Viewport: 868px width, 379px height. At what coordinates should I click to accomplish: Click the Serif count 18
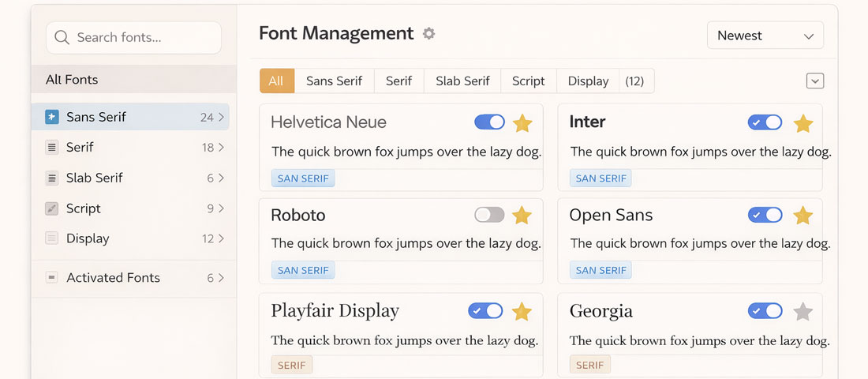[x=208, y=148]
